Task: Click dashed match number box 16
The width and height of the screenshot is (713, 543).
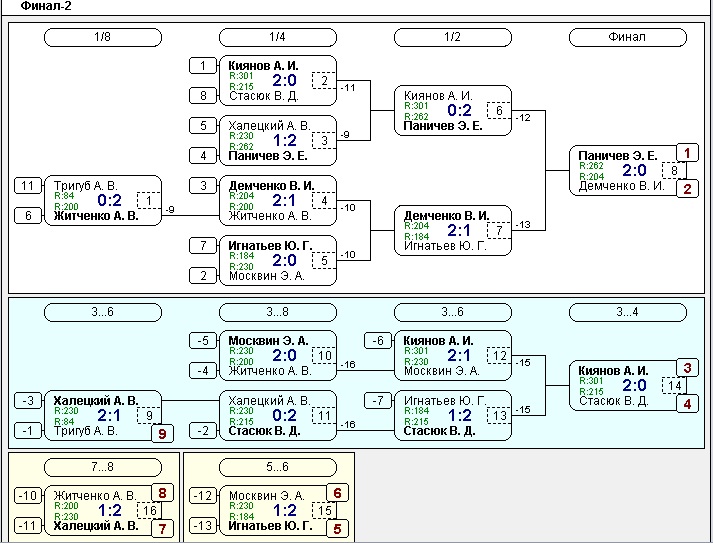Action: 149,510
